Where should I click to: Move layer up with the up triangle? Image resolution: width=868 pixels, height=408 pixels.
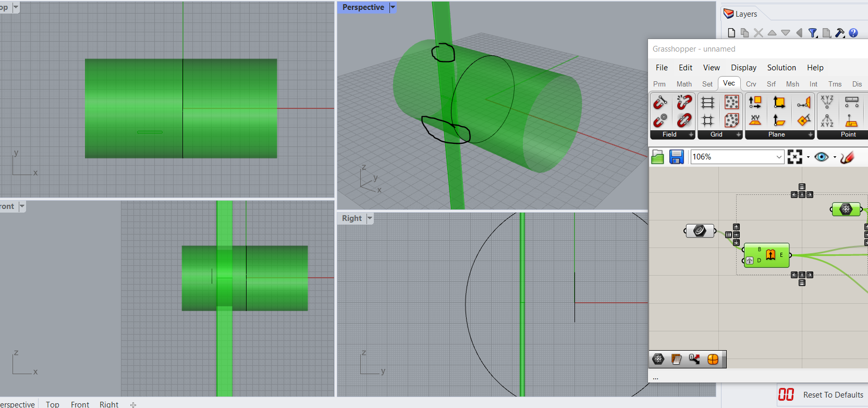772,33
